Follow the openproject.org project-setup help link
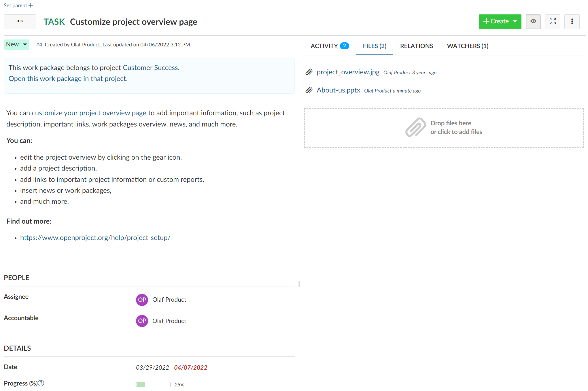This screenshot has width=588, height=391. (x=95, y=238)
